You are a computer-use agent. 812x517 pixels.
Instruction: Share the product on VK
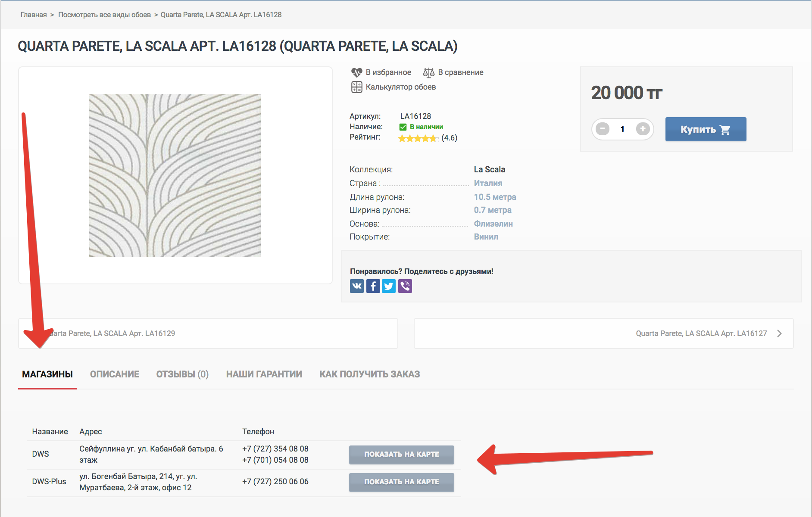[x=357, y=286]
